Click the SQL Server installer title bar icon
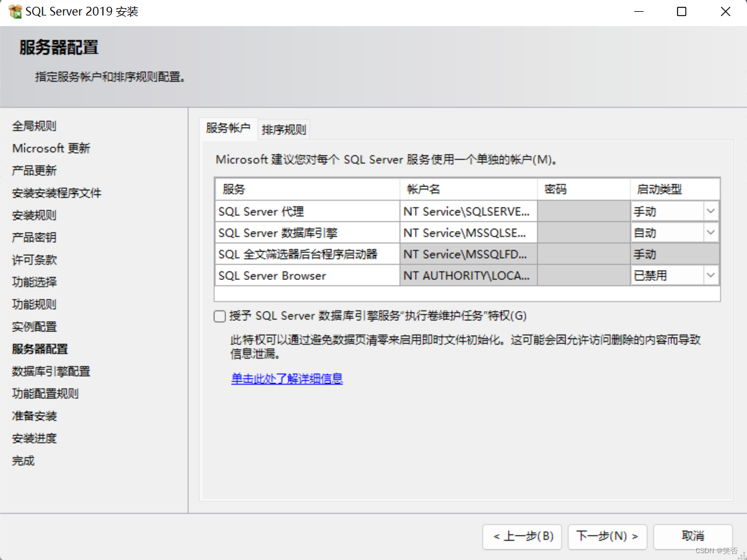This screenshot has width=747, height=560. coord(15,12)
